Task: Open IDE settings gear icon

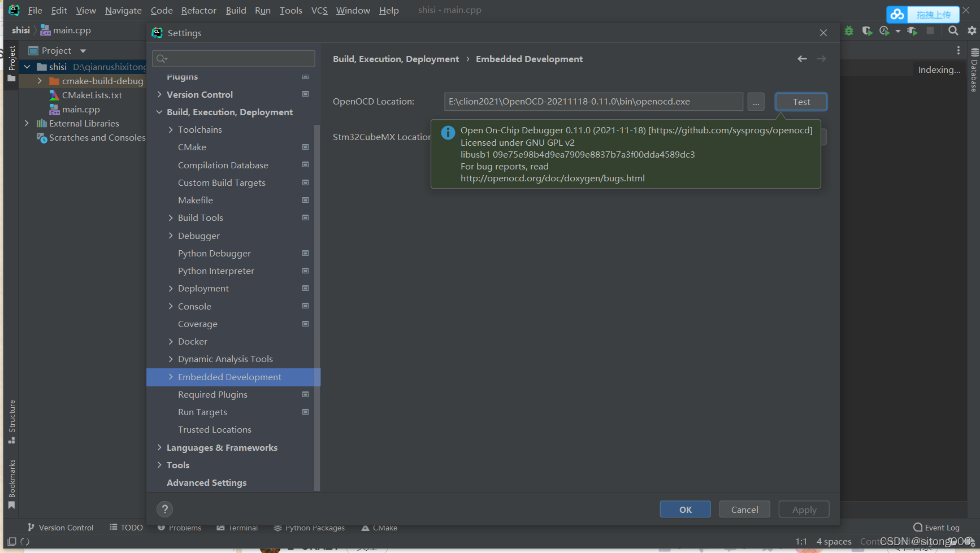Action: (972, 31)
